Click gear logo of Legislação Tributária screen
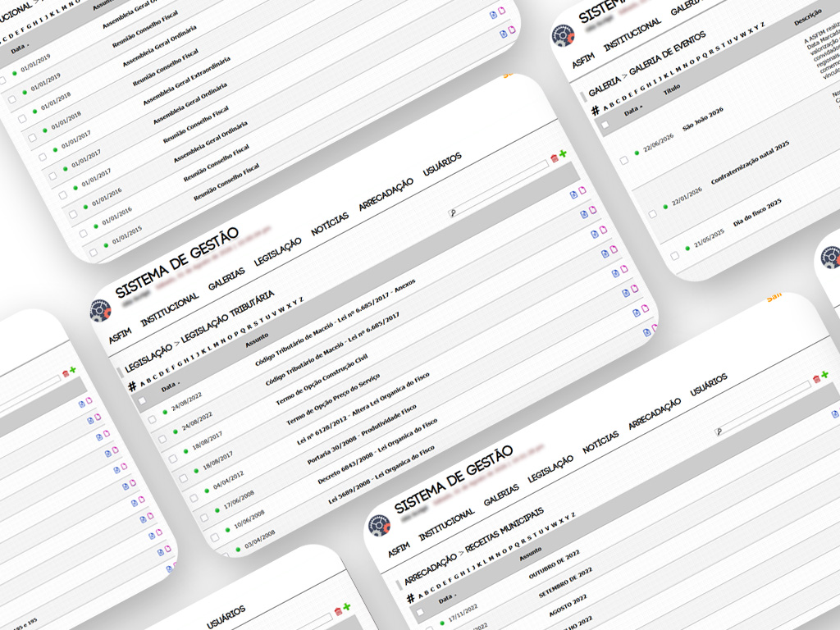 click(100, 311)
